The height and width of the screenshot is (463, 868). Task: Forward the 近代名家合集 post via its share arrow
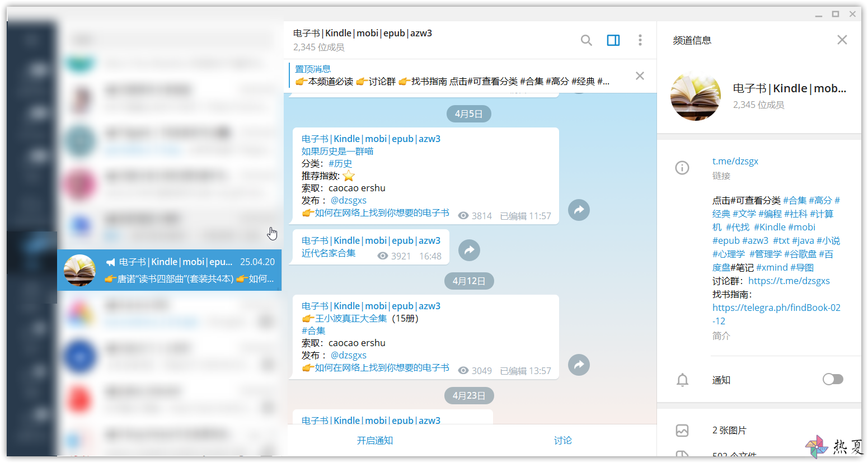coord(469,250)
